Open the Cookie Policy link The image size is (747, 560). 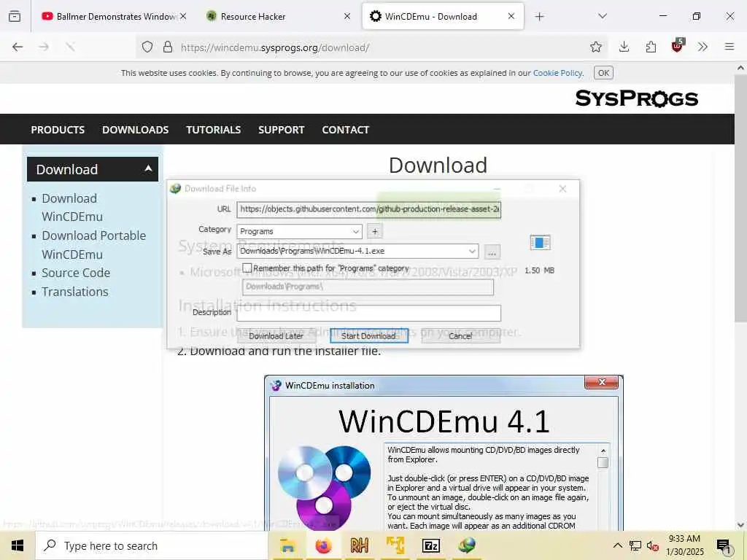[557, 73]
